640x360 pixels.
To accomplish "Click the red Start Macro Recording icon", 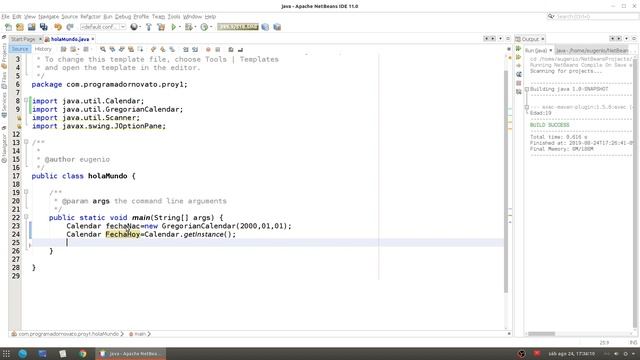I will click(x=208, y=49).
